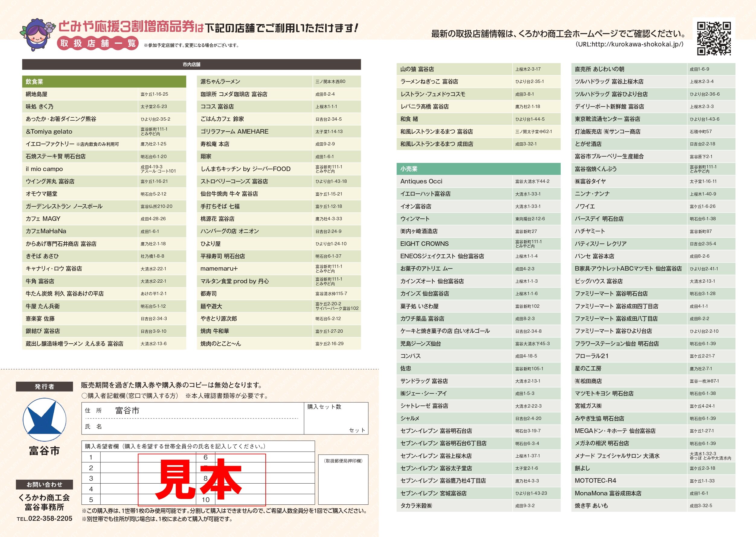
Task: Click the Tomiya city emblem logo
Action: [44, 419]
